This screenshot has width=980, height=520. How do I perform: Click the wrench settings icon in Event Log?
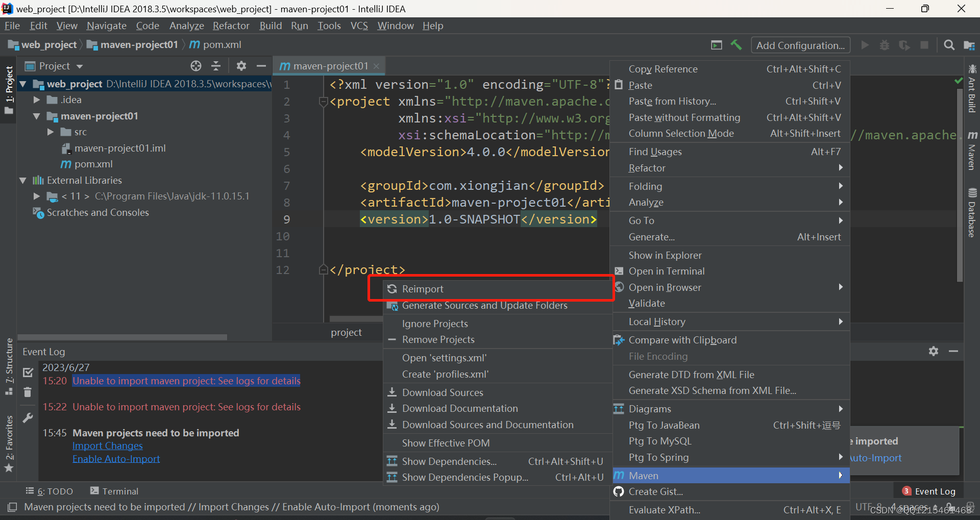[28, 418]
